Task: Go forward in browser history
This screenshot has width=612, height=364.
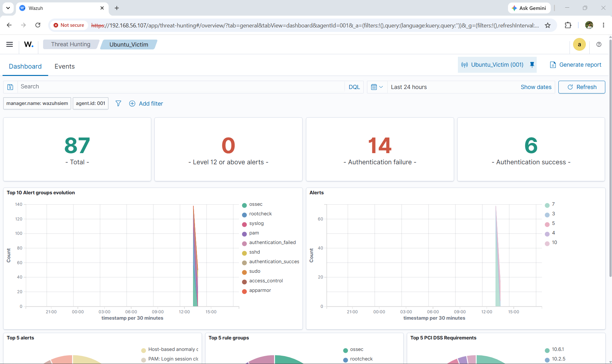Action: pos(23,25)
